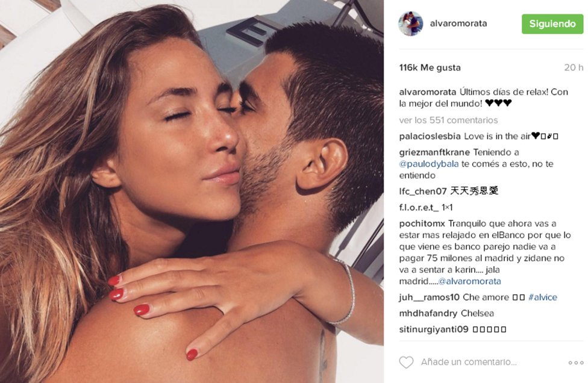Open the pochitomx commenter profile
Screen dimensions: 588x383
422,224
